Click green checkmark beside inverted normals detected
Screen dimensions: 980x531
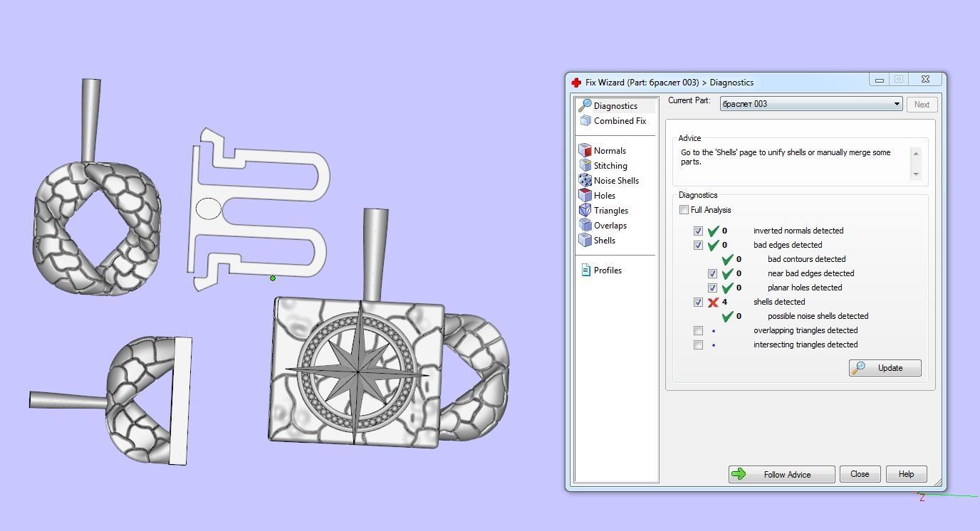[x=714, y=231]
